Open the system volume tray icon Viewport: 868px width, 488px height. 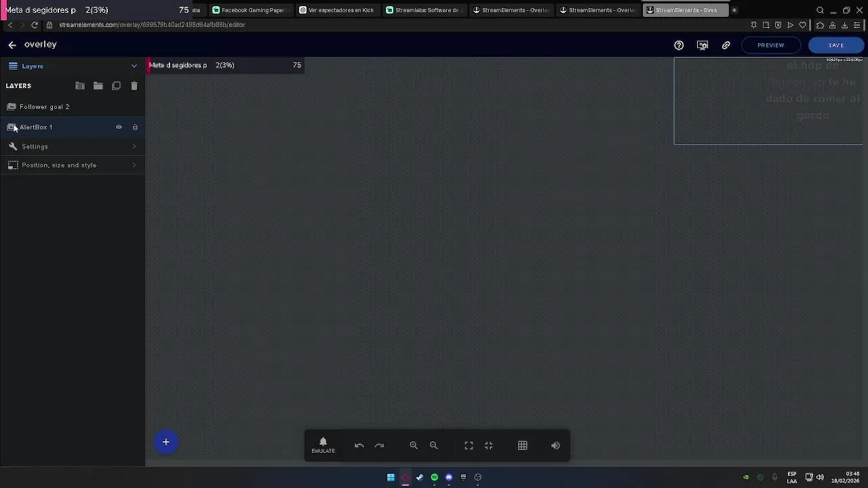coord(820,477)
